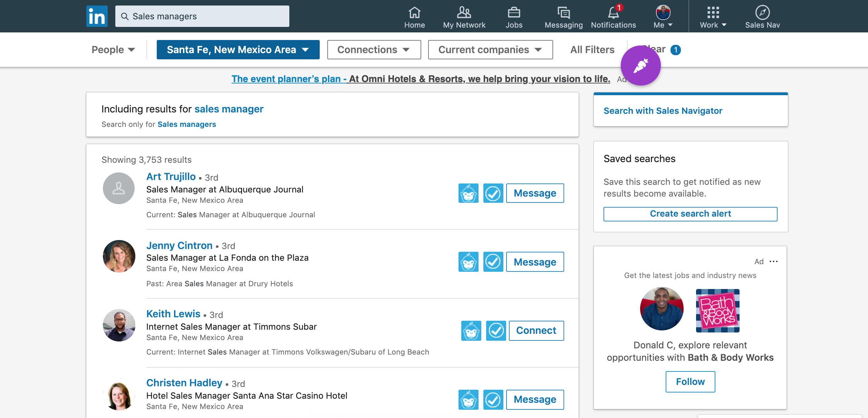Click 'Internet Sales Manager at Timmons Subar'
The height and width of the screenshot is (418, 868).
click(x=231, y=327)
